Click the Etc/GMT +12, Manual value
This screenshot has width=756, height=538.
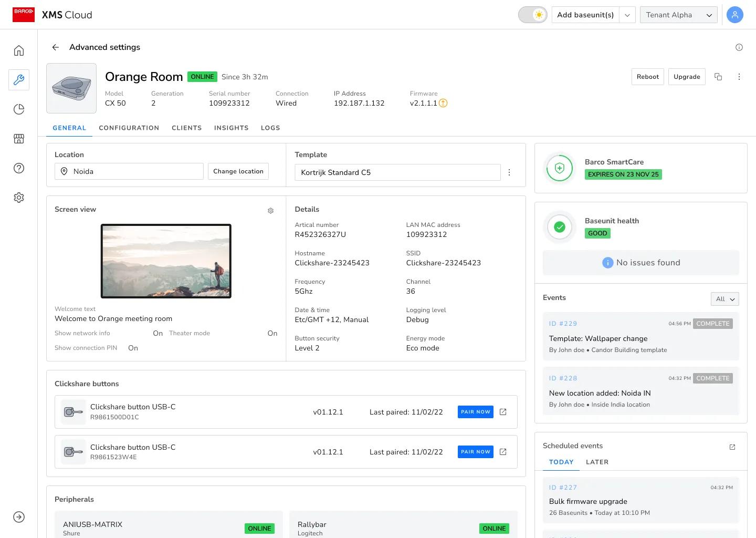(x=332, y=319)
